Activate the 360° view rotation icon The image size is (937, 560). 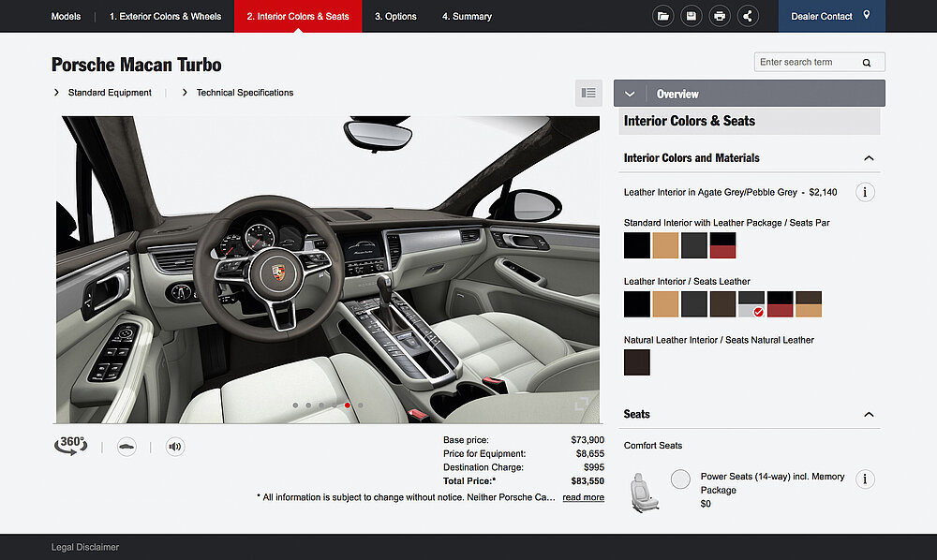pyautogui.click(x=71, y=446)
